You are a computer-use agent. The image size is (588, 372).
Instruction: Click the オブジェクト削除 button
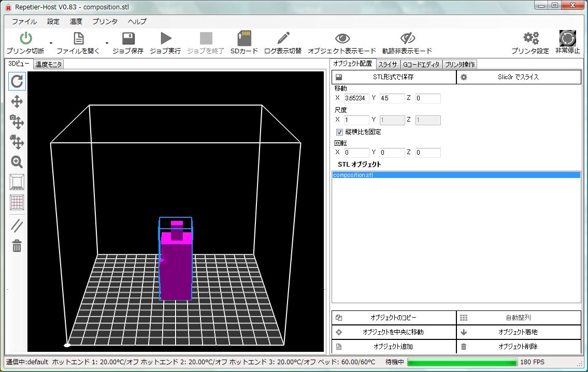tap(519, 347)
